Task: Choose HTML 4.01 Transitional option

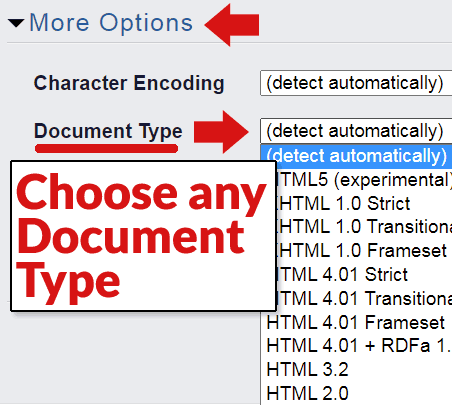Action: pos(364,299)
